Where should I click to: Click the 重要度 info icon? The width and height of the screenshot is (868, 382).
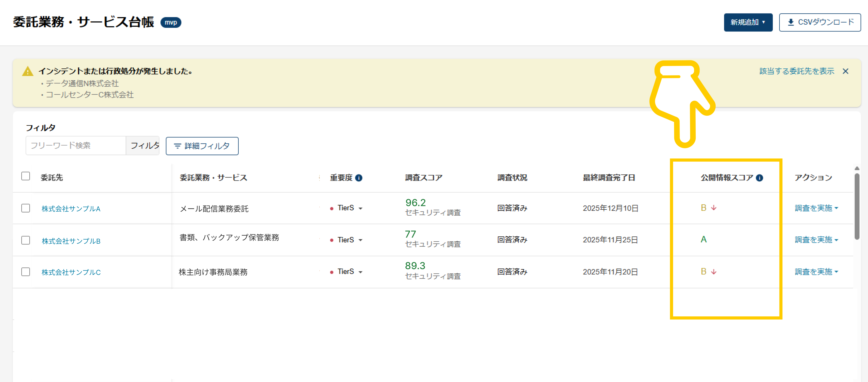359,178
